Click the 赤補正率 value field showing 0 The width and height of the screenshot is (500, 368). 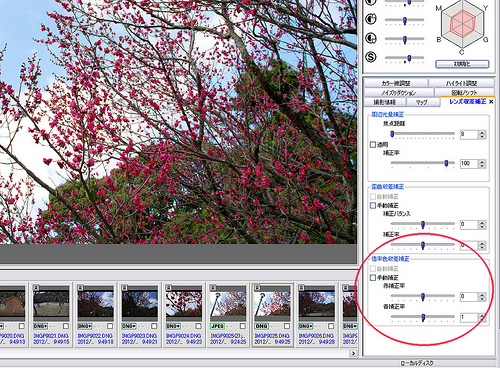point(469,297)
